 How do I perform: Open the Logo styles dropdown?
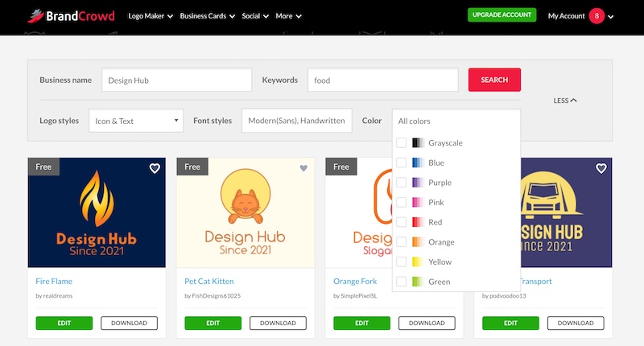click(135, 121)
